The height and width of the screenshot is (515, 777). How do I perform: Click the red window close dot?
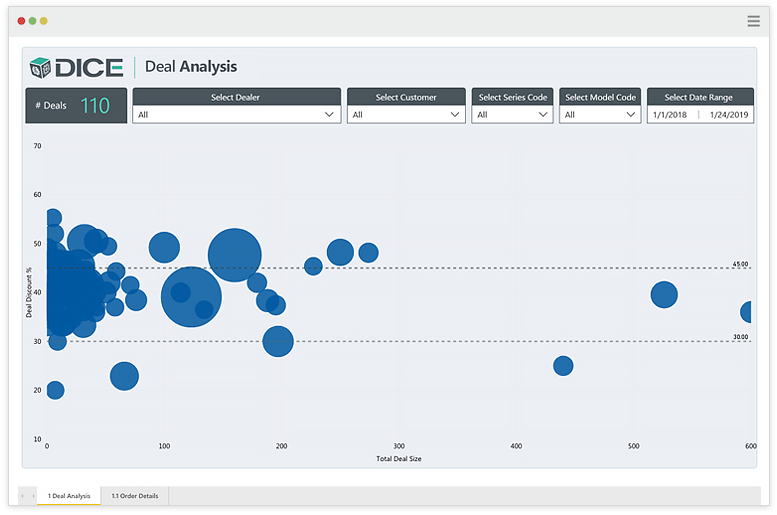[x=21, y=20]
